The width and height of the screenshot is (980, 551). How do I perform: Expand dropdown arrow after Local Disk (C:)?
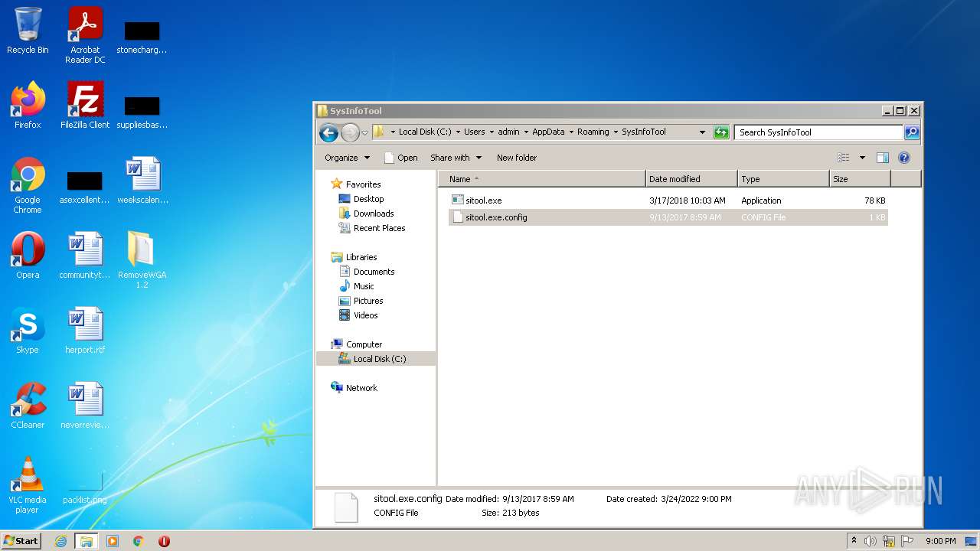[458, 132]
